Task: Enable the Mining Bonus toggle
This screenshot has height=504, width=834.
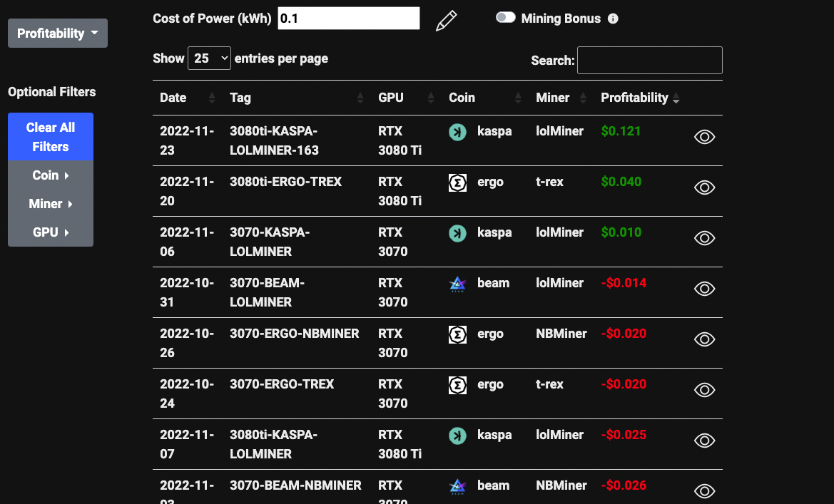Action: [x=506, y=18]
